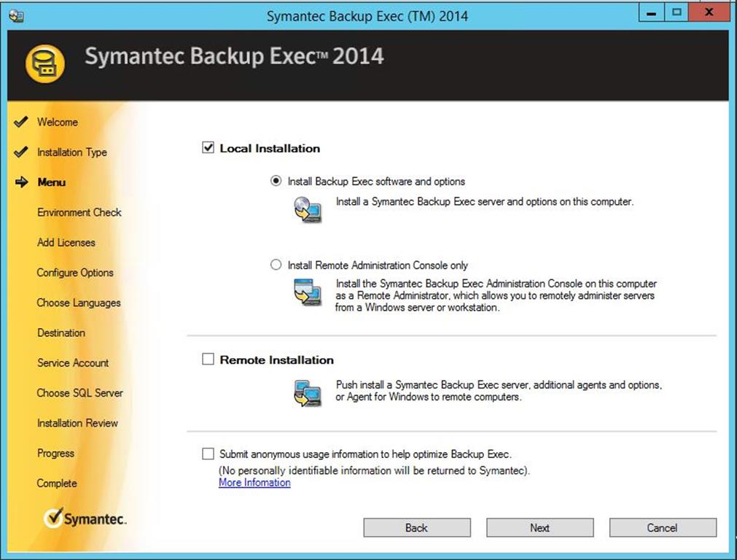Click the Remote Administration Console icon
This screenshot has height=560, width=737.
308,292
